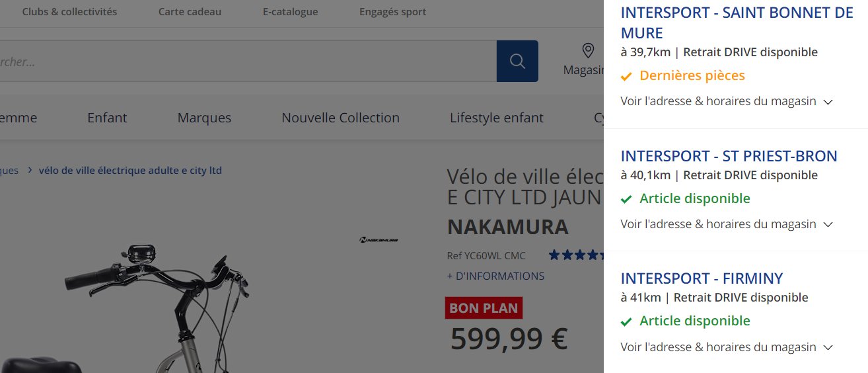Expand Saint Bonnet de Mure store hours
This screenshot has height=373, width=868.
pyautogui.click(x=726, y=102)
